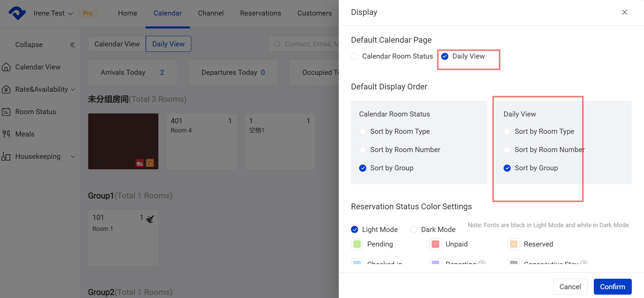Click the app logo icon
This screenshot has width=644, height=298.
click(17, 13)
